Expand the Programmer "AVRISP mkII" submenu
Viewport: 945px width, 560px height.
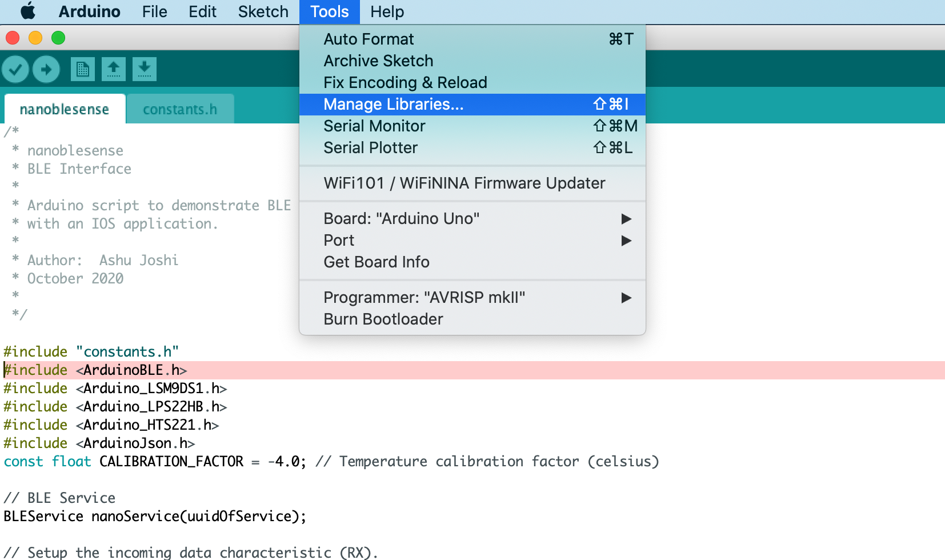472,298
